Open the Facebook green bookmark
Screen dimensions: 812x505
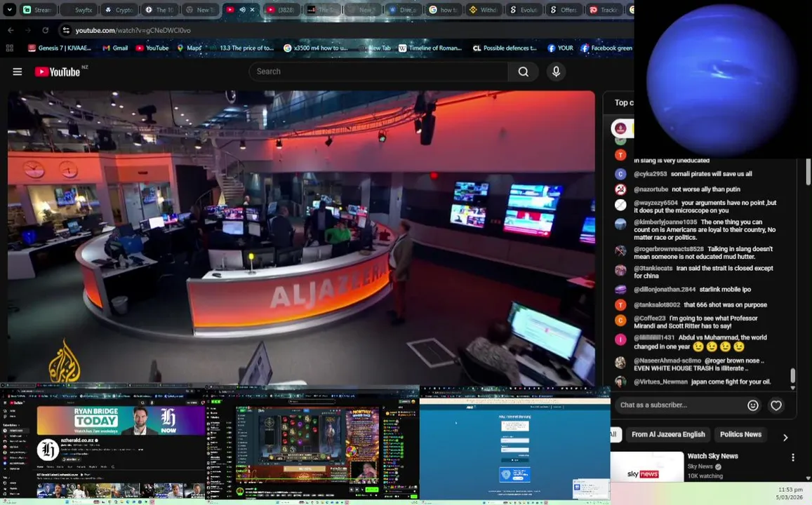606,48
